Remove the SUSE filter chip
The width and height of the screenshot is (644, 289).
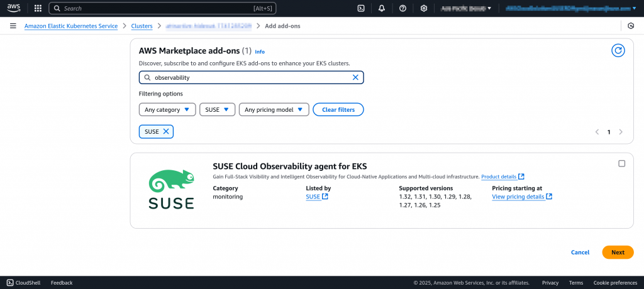(166, 131)
